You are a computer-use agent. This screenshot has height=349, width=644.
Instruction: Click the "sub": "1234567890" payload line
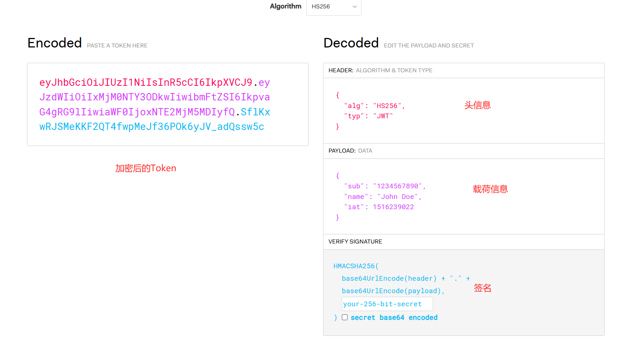point(384,186)
